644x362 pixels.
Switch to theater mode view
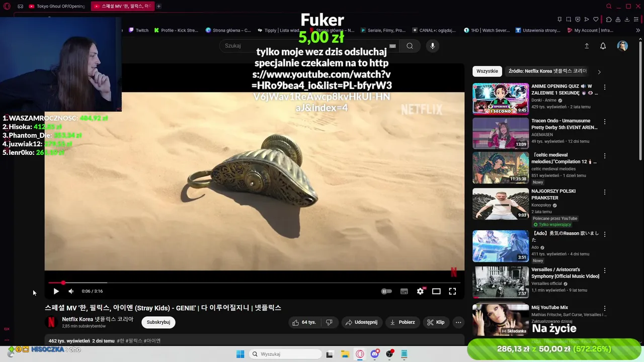tap(436, 291)
